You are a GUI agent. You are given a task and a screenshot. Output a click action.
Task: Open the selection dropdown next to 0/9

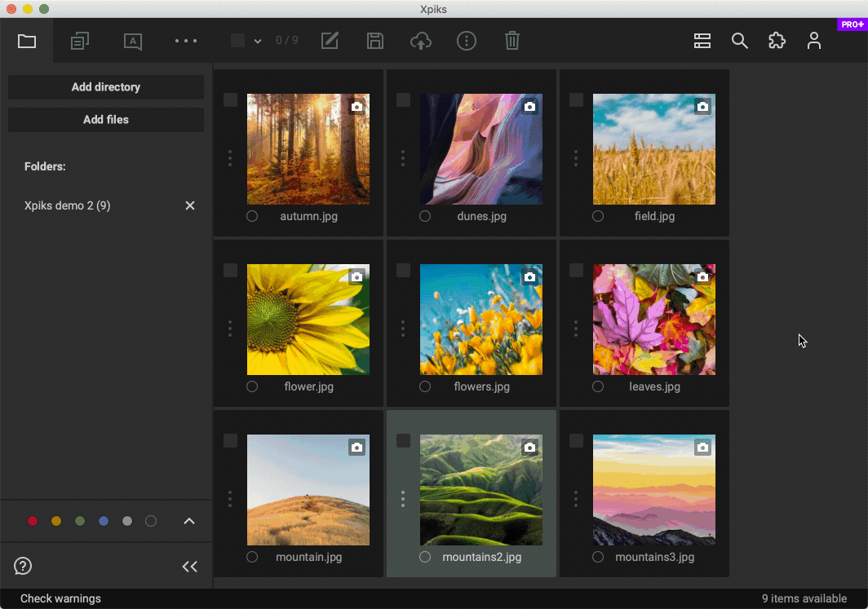pos(258,41)
